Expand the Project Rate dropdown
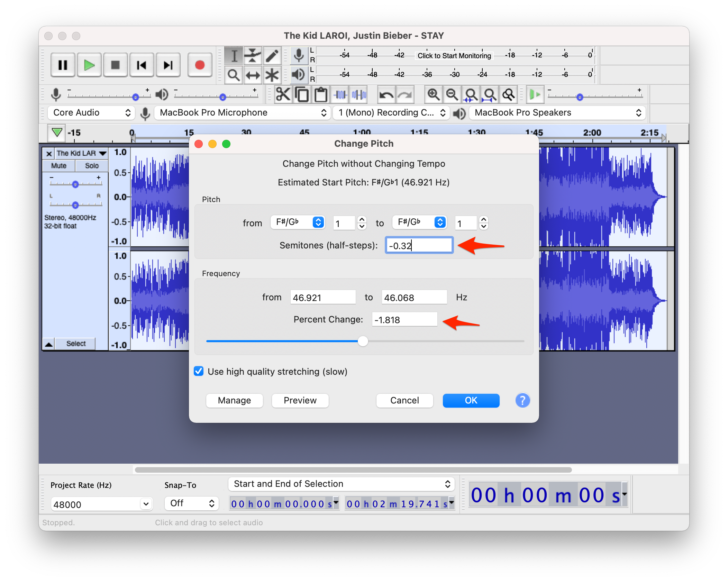This screenshot has width=728, height=582. [146, 504]
